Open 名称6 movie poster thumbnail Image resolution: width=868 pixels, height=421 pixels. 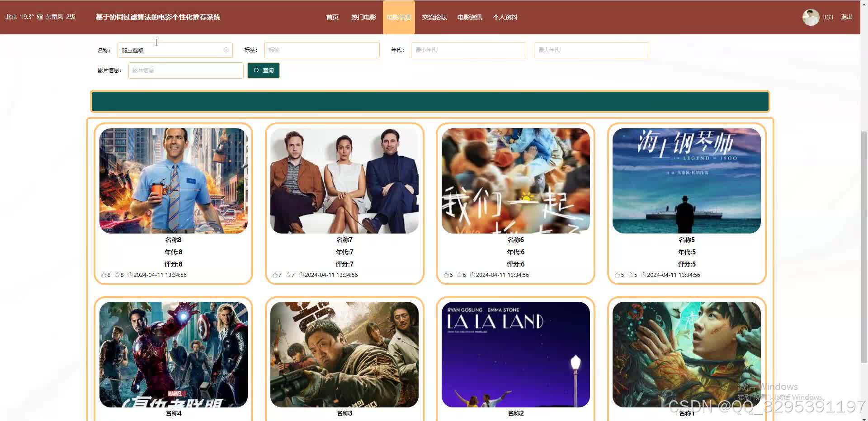516,181
